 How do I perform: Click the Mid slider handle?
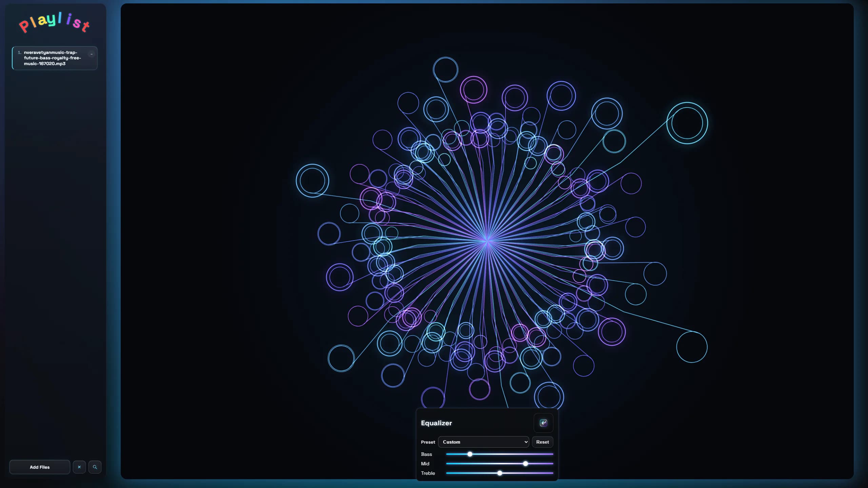pos(526,464)
